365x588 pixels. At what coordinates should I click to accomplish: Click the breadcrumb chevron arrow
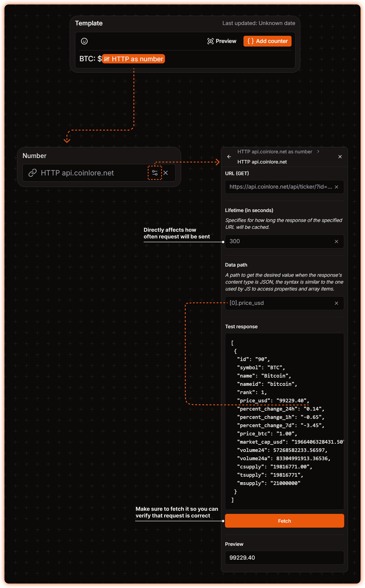(318, 151)
